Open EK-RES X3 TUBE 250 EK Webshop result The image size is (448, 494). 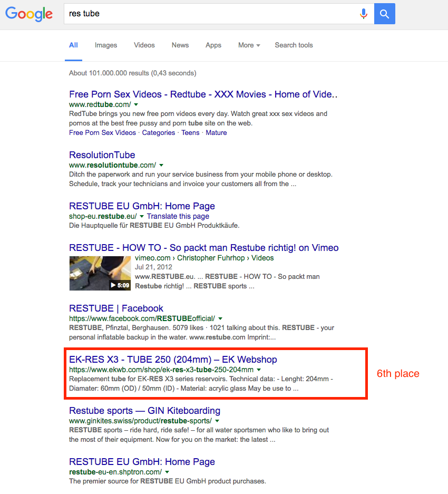(x=173, y=360)
